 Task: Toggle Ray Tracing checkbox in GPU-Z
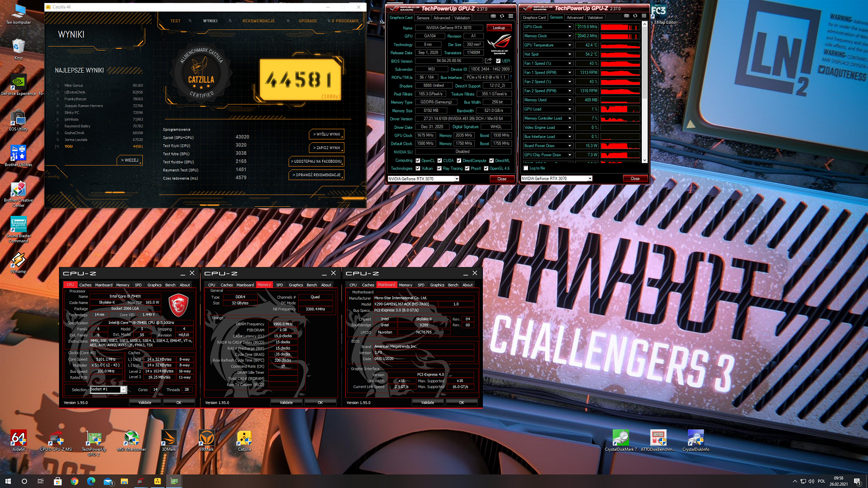439,168
